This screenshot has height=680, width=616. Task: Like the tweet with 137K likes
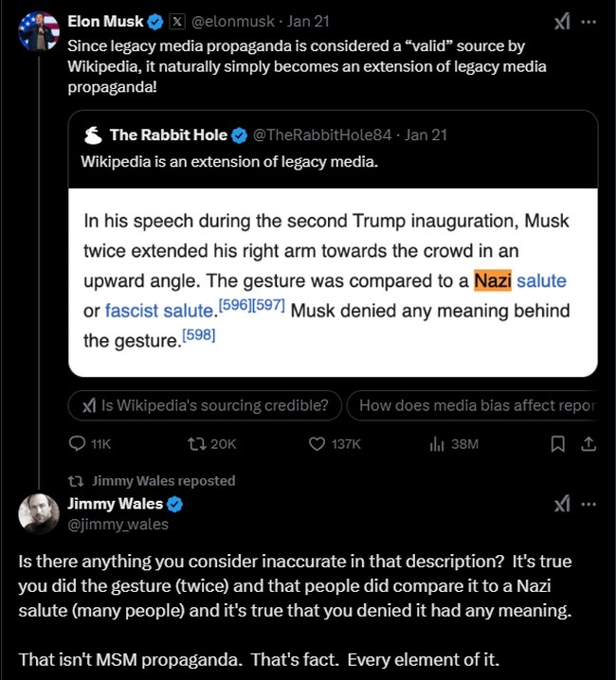[x=318, y=443]
